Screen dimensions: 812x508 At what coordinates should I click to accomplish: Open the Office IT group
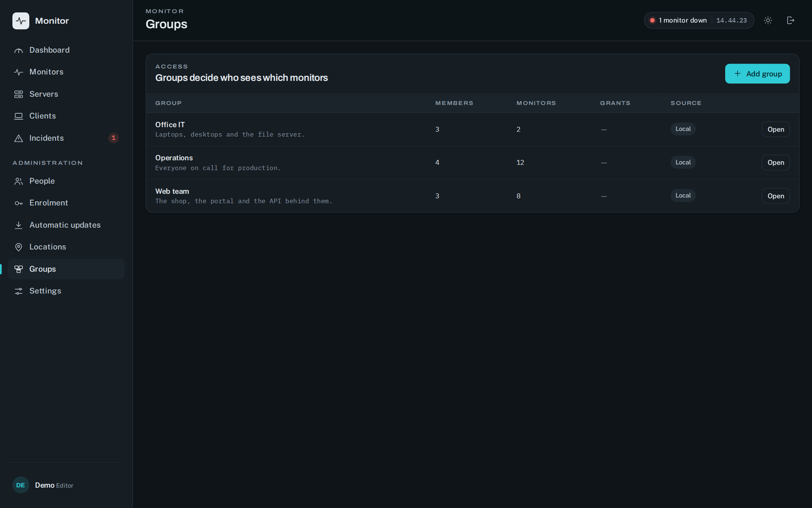(776, 129)
